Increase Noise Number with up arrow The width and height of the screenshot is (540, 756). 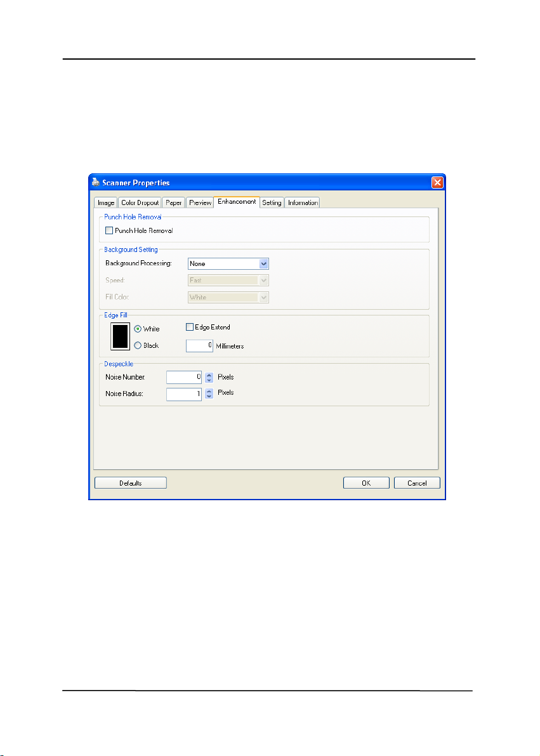tap(209, 374)
